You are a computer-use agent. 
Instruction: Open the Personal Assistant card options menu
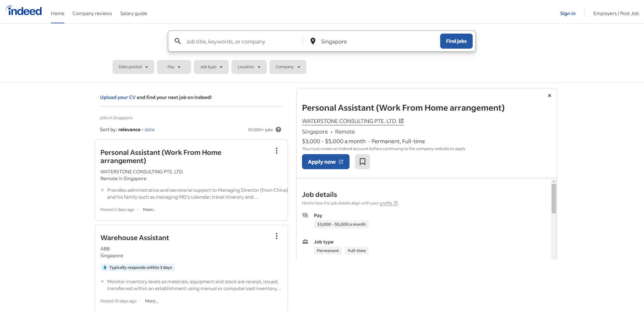[277, 151]
